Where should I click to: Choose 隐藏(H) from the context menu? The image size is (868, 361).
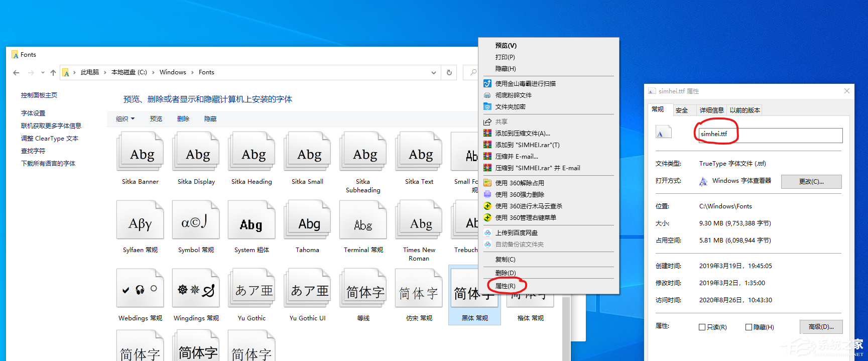pos(548,69)
